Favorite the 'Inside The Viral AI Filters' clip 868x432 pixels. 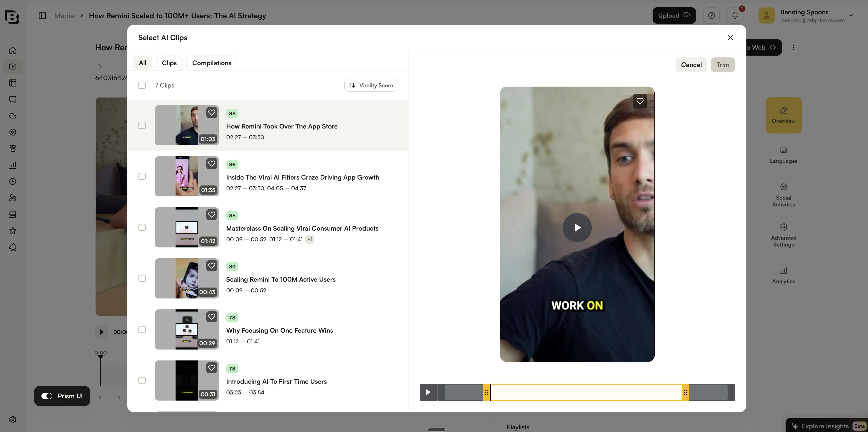(x=212, y=164)
